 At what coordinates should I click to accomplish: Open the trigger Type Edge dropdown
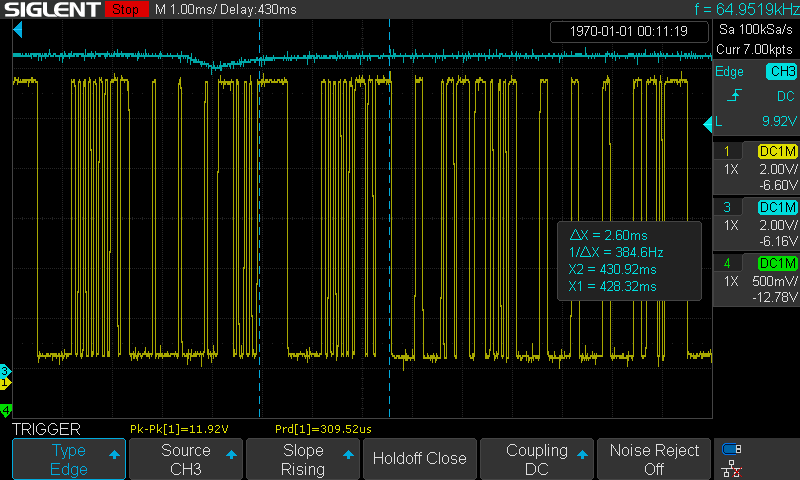pyautogui.click(x=69, y=459)
